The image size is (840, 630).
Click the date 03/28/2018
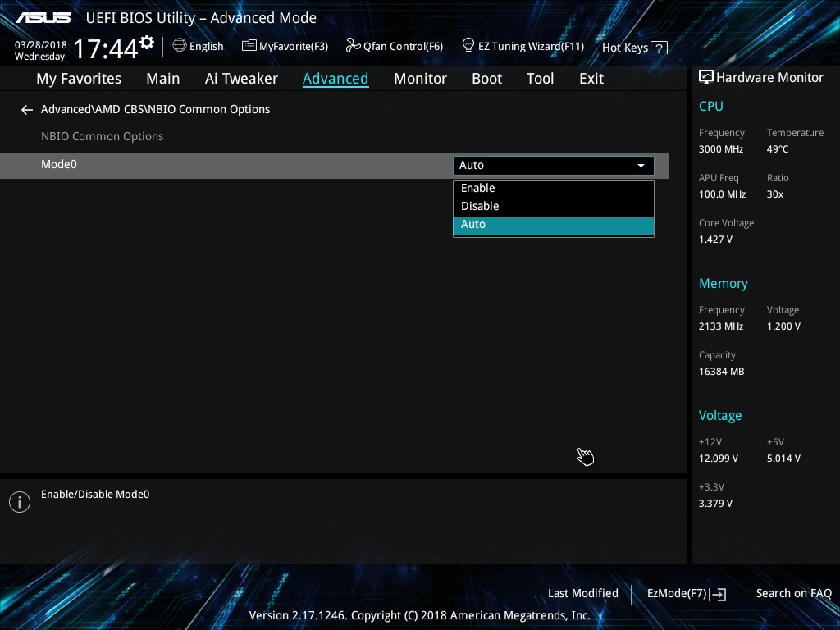coord(41,45)
